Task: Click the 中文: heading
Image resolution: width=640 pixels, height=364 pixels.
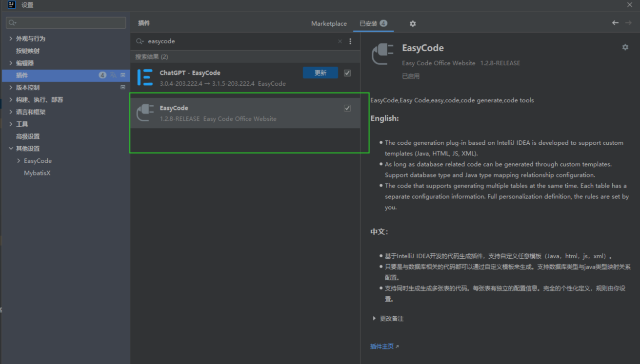Action: pos(379,232)
